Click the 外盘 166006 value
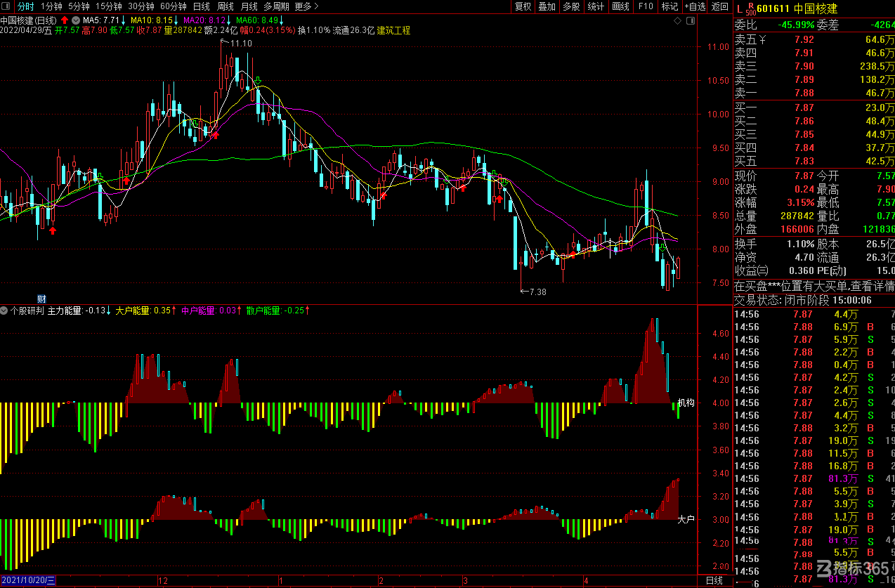 click(x=797, y=229)
